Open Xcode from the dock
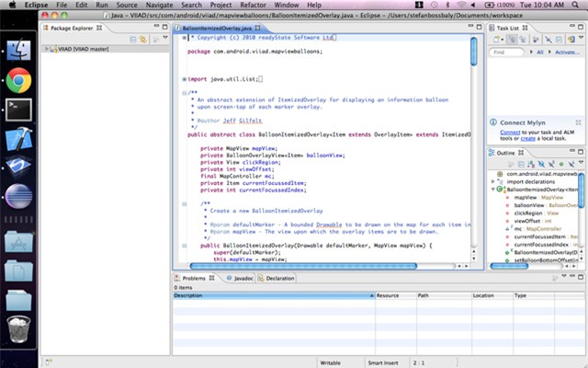 [x=17, y=140]
